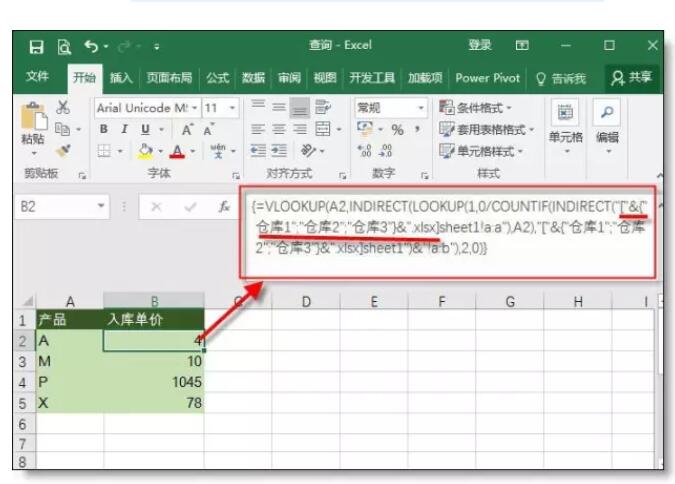The image size is (675, 484).
Task: Click the B2 name box
Action: pyautogui.click(x=62, y=207)
